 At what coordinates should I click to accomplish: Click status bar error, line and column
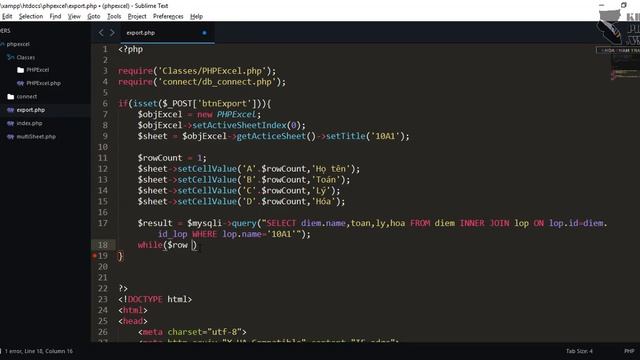tap(39, 351)
